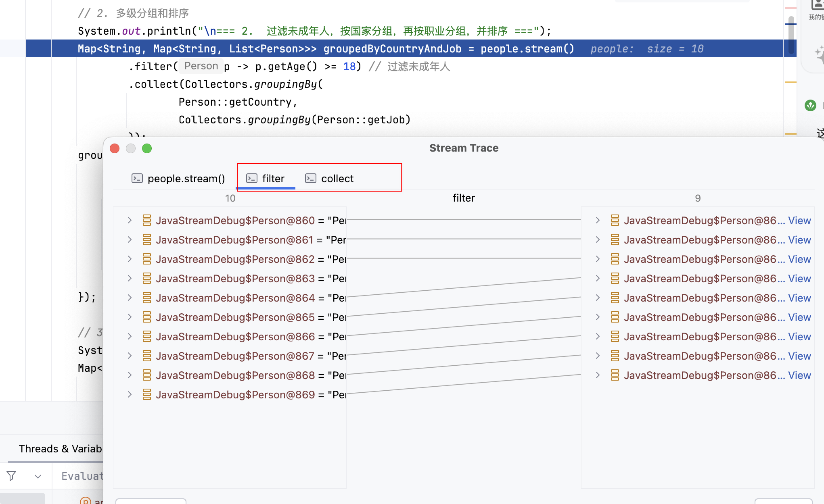
Task: Click the profile icon at top right
Action: pyautogui.click(x=818, y=5)
